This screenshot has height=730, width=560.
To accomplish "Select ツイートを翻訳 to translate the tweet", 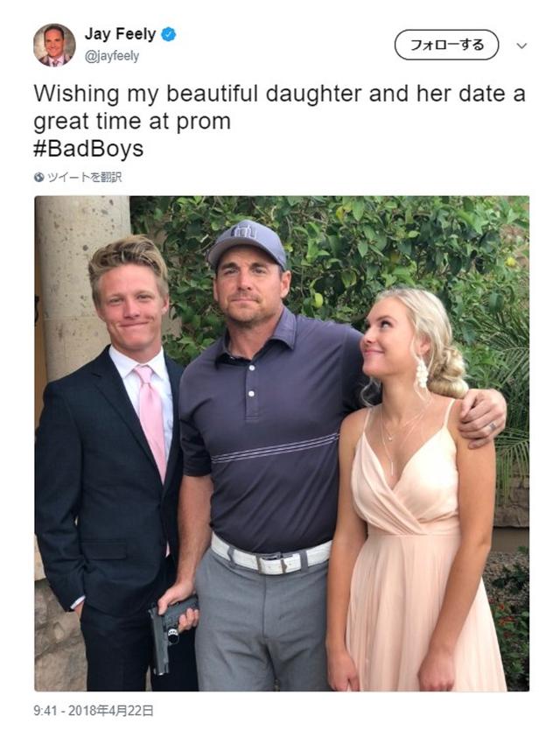I will [x=85, y=178].
